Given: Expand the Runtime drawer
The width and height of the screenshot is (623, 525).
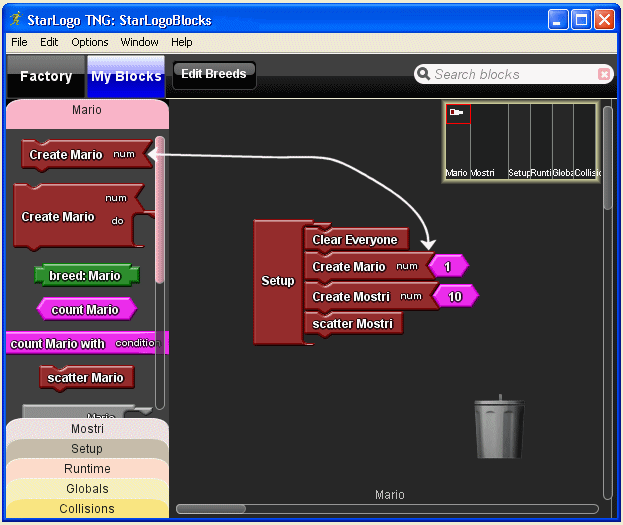Looking at the screenshot, I should point(87,469).
